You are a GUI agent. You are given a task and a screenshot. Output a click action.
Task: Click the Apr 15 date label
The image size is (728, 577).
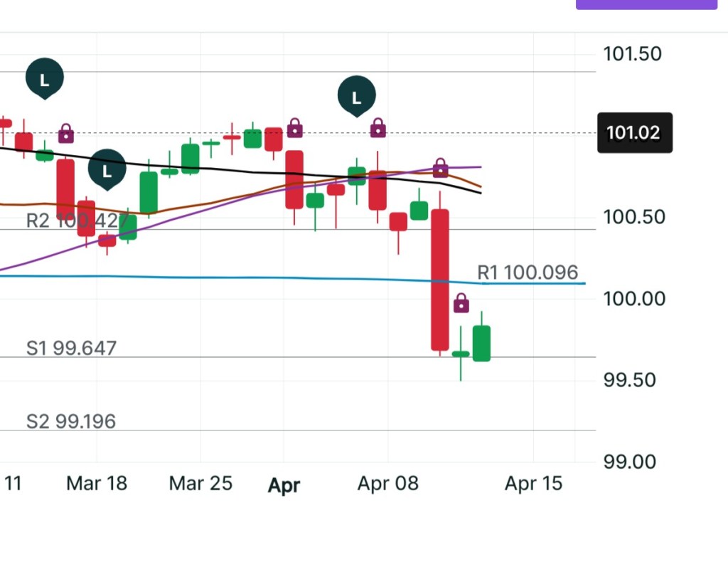pyautogui.click(x=533, y=484)
